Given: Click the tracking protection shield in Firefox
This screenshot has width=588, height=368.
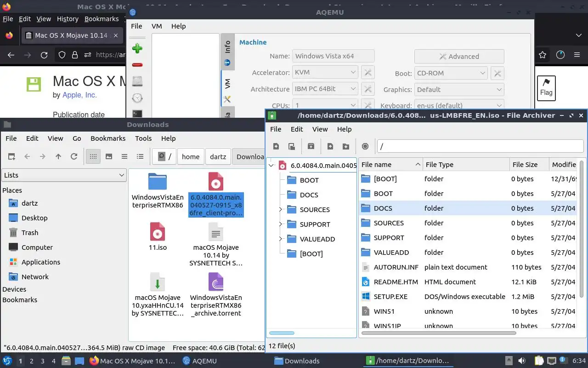Looking at the screenshot, I should coord(62,55).
